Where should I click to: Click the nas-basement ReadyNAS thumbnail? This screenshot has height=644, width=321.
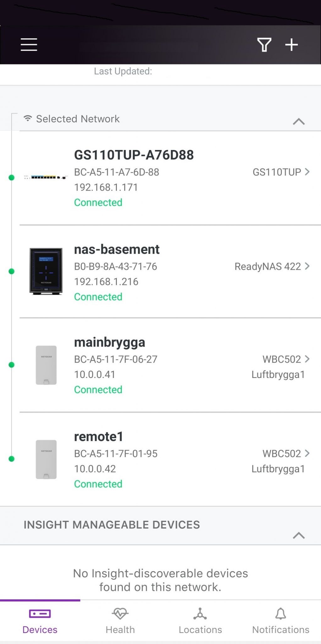pyautogui.click(x=46, y=271)
